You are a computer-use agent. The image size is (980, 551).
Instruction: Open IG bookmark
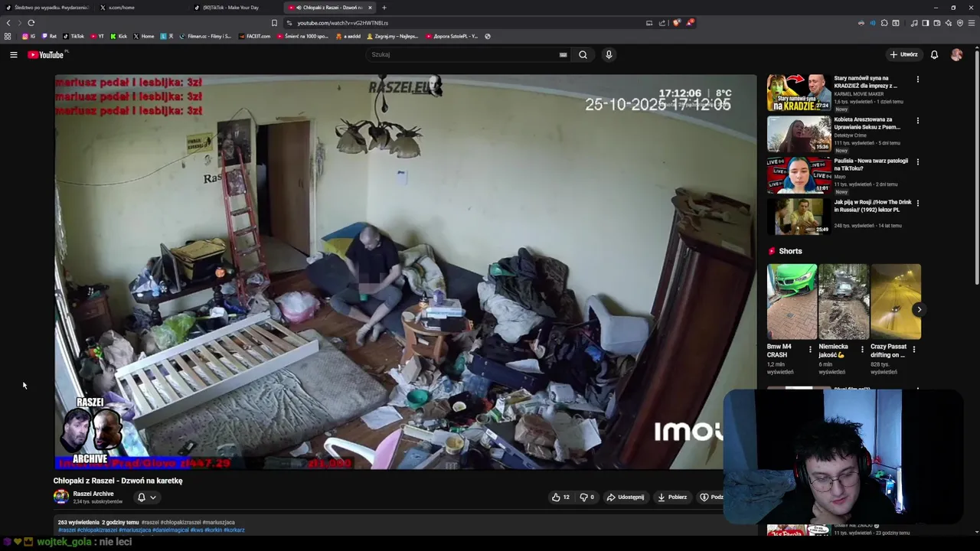(29, 36)
